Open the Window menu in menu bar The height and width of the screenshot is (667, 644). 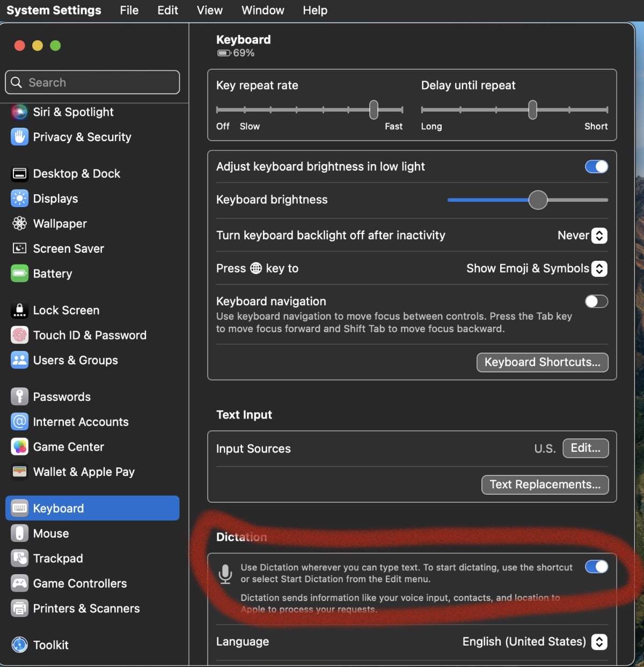coord(262,10)
